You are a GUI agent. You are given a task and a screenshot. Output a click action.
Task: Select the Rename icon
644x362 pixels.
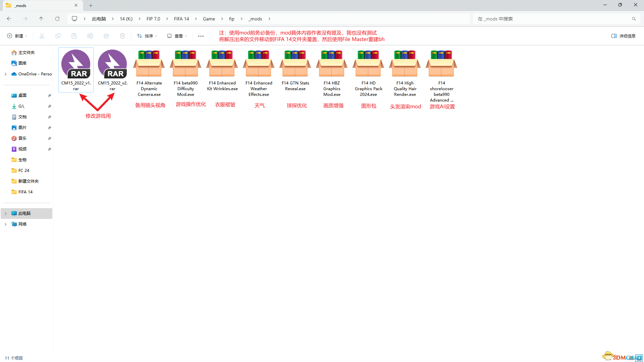click(x=90, y=36)
